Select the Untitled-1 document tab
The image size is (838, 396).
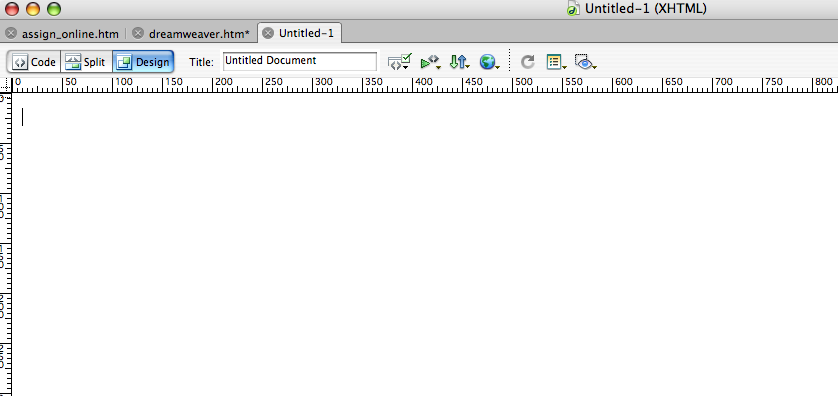[300, 33]
